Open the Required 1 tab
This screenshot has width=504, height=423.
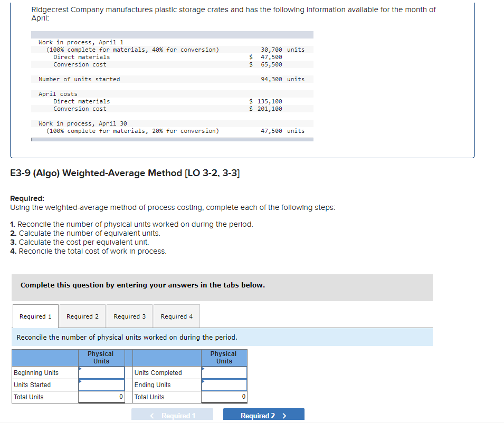(x=35, y=316)
